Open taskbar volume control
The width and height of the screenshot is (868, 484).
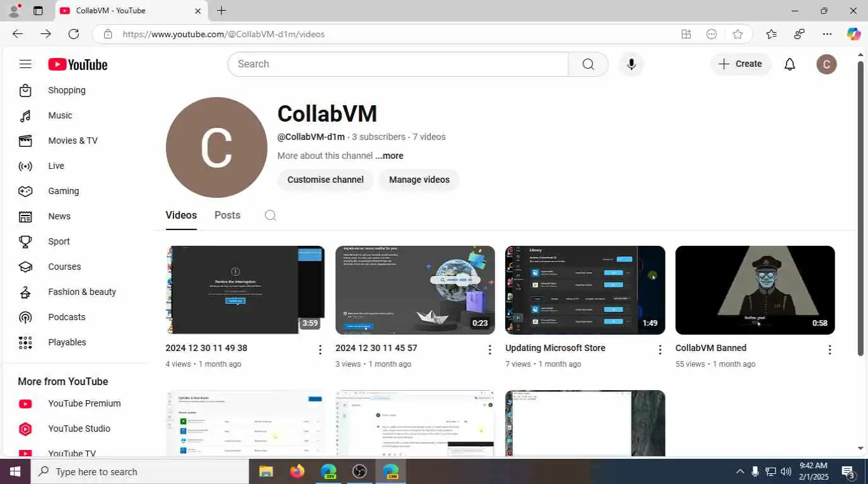tap(786, 471)
